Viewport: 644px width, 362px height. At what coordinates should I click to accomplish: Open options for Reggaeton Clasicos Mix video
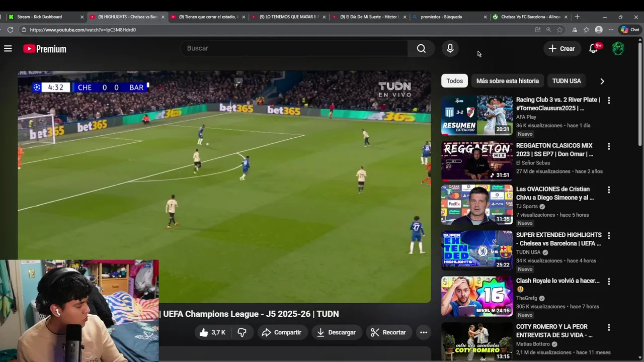coord(609,146)
